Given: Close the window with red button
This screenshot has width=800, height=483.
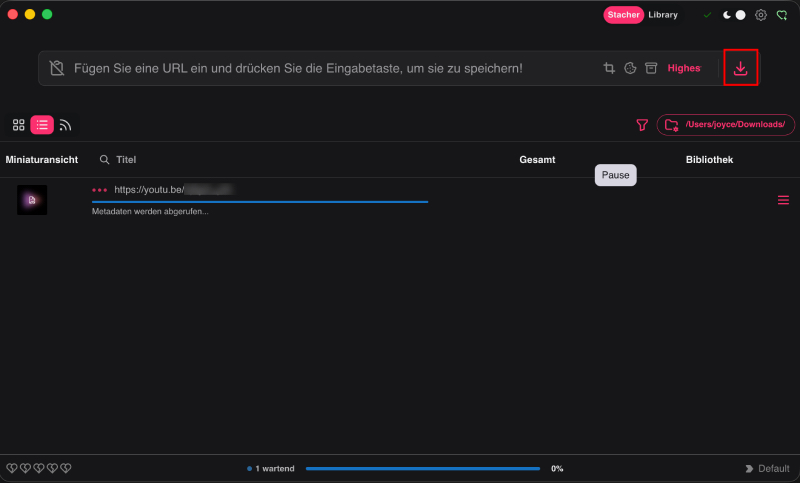Looking at the screenshot, I should pos(13,14).
